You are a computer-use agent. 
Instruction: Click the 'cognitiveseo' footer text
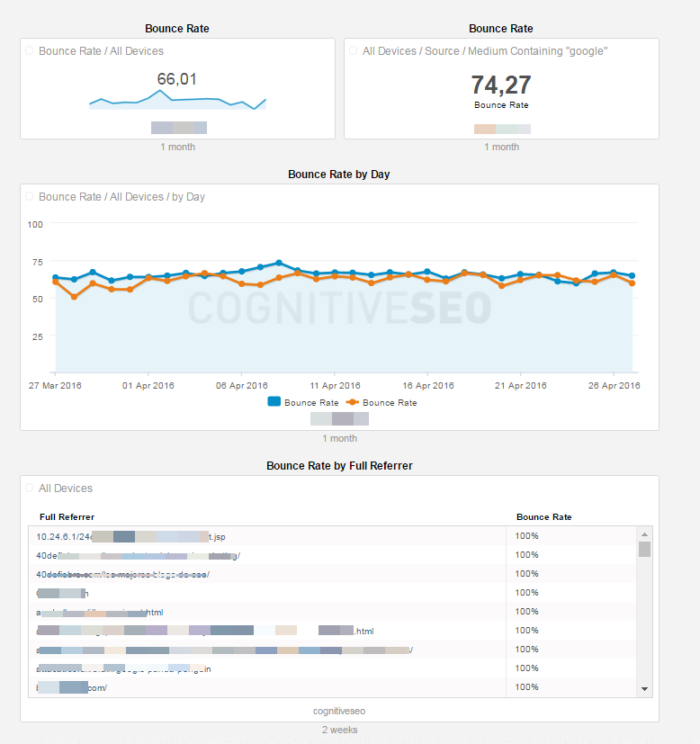click(x=339, y=711)
